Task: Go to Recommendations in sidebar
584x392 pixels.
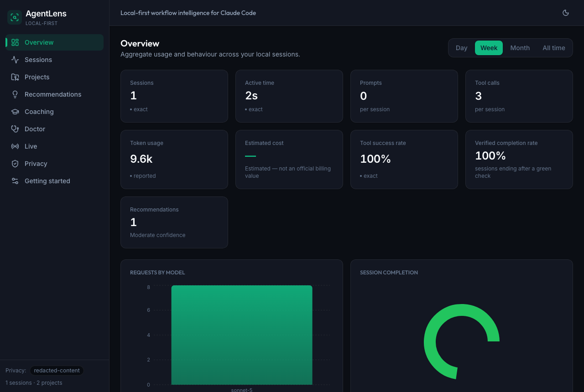Action: (x=55, y=94)
